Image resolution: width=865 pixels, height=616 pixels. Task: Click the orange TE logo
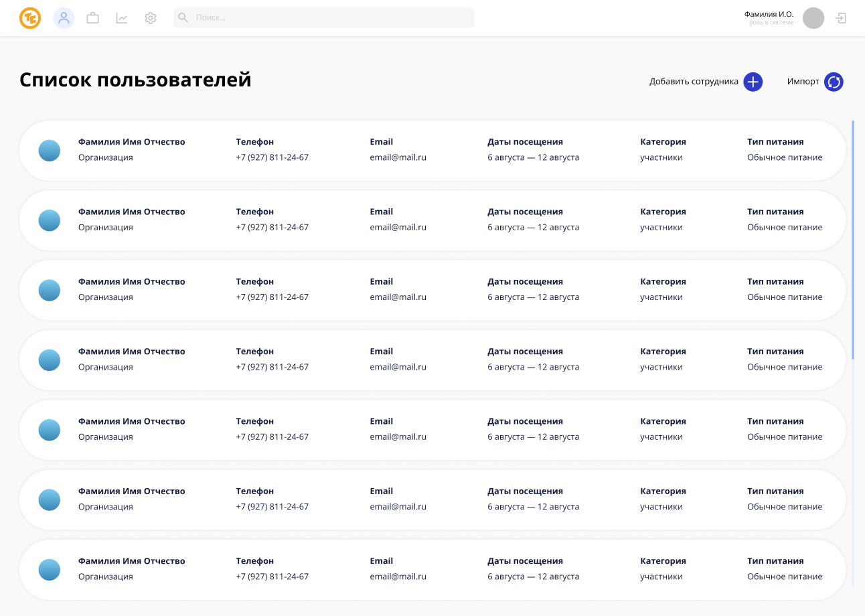click(30, 18)
